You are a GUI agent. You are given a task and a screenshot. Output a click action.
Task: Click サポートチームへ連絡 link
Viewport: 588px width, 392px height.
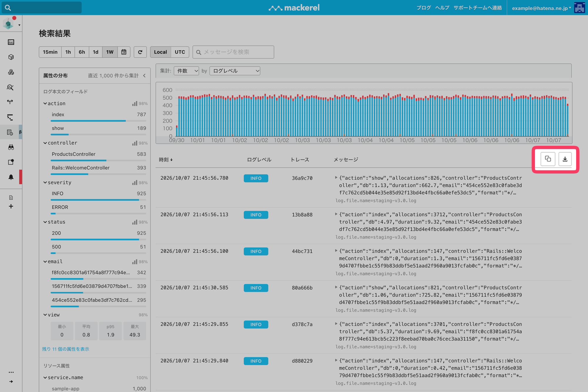tap(478, 8)
